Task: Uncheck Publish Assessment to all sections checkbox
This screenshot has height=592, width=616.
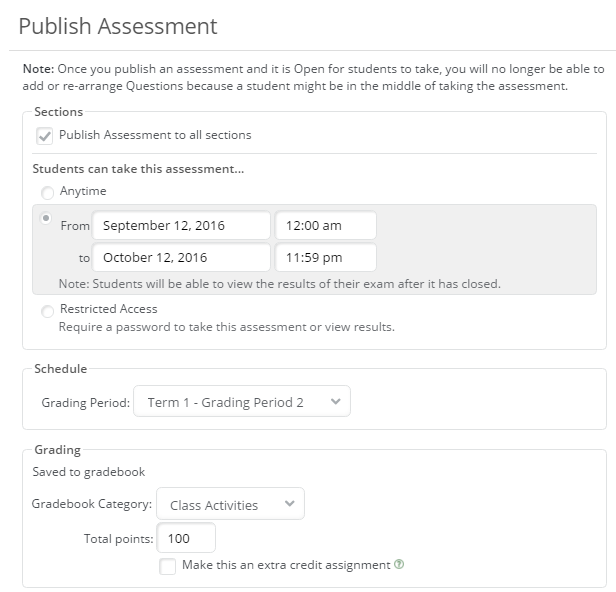Action: [44, 136]
